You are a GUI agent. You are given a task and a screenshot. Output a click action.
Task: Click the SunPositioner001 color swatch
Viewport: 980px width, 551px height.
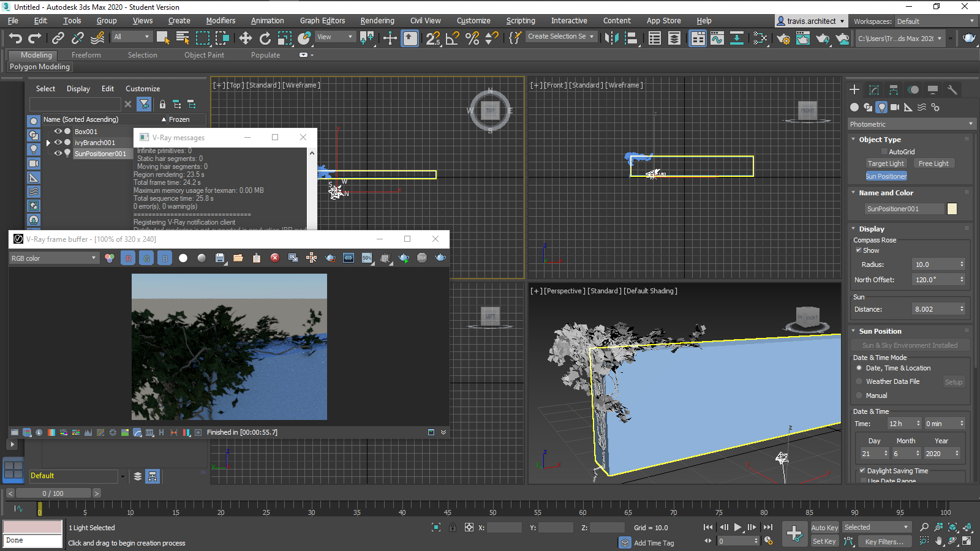[952, 209]
